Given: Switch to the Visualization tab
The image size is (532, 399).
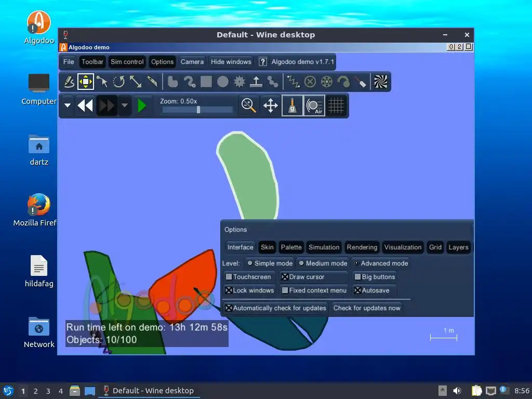Looking at the screenshot, I should pyautogui.click(x=403, y=247).
